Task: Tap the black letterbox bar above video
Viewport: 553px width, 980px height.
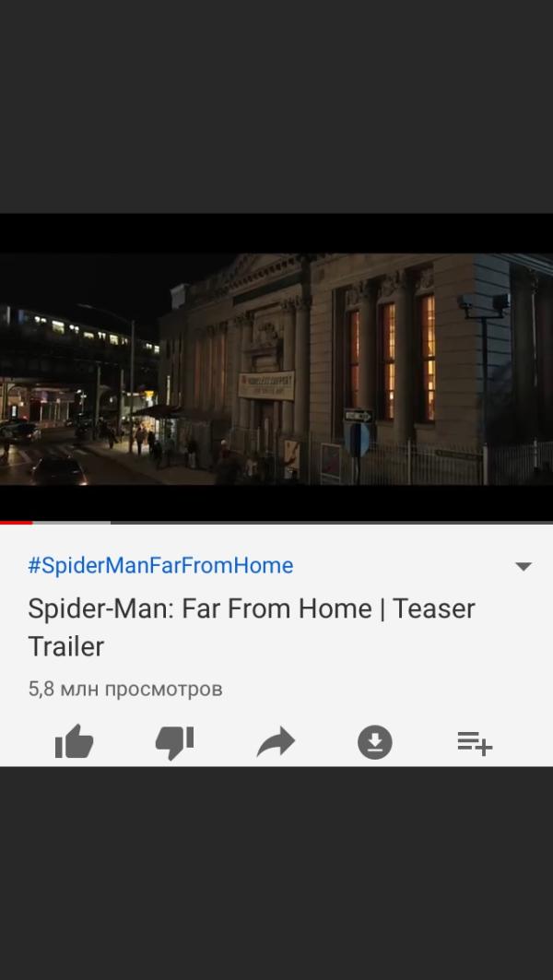Action: pyautogui.click(x=276, y=233)
